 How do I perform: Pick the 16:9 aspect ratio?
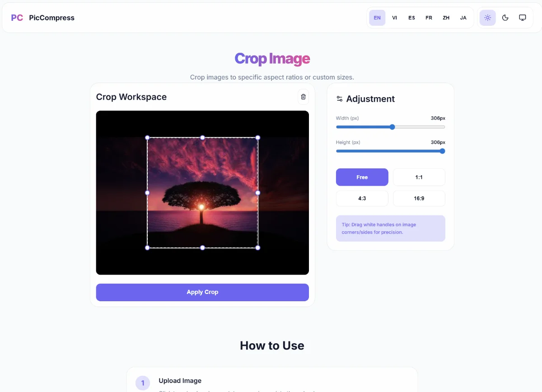point(419,198)
